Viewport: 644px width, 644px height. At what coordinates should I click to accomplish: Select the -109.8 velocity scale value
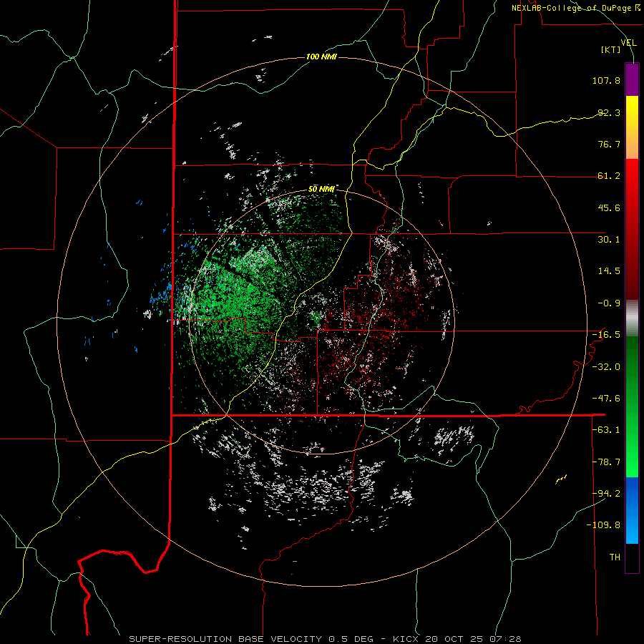pos(603,525)
